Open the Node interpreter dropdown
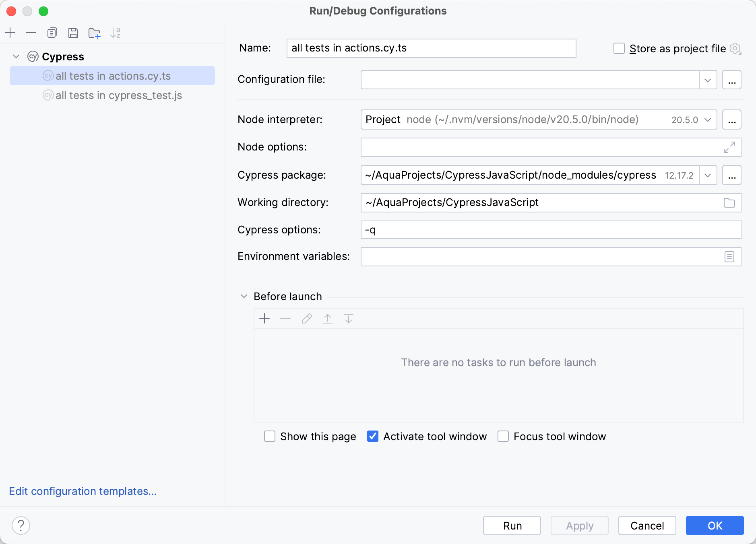The height and width of the screenshot is (544, 756). 708,120
